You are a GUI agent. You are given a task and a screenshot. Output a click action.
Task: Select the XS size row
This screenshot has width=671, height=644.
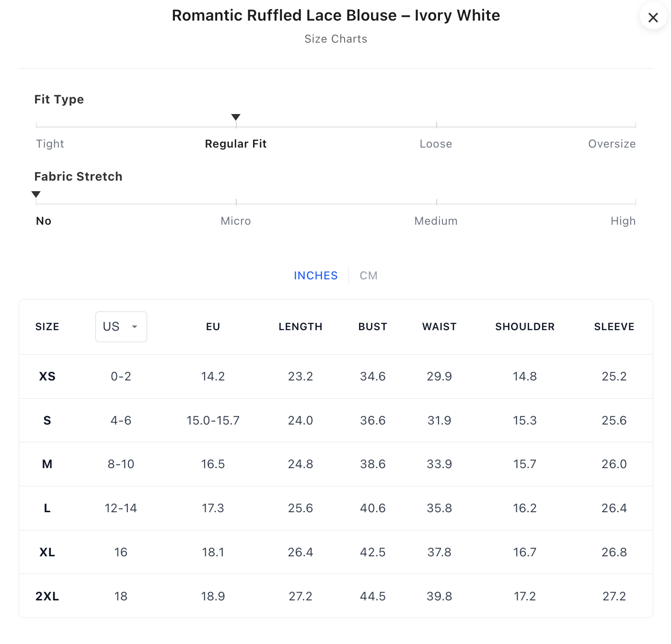click(47, 377)
